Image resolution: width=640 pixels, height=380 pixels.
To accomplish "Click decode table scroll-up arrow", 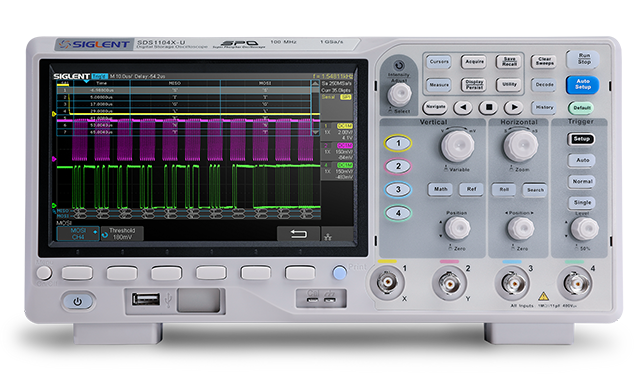I will 315,83.
